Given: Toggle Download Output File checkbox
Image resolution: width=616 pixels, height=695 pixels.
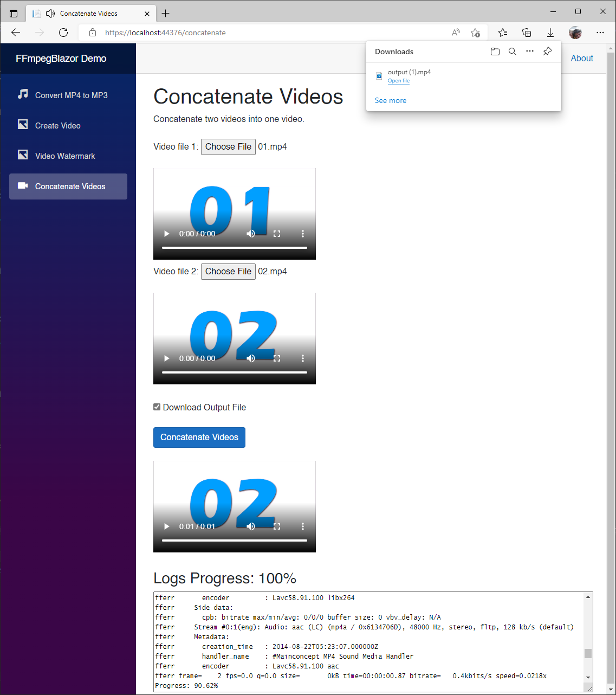Looking at the screenshot, I should pyautogui.click(x=157, y=407).
